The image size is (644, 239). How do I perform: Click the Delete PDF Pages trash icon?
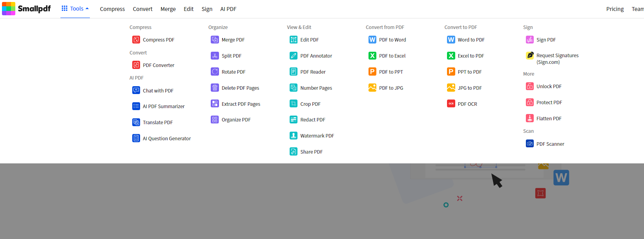click(x=215, y=88)
